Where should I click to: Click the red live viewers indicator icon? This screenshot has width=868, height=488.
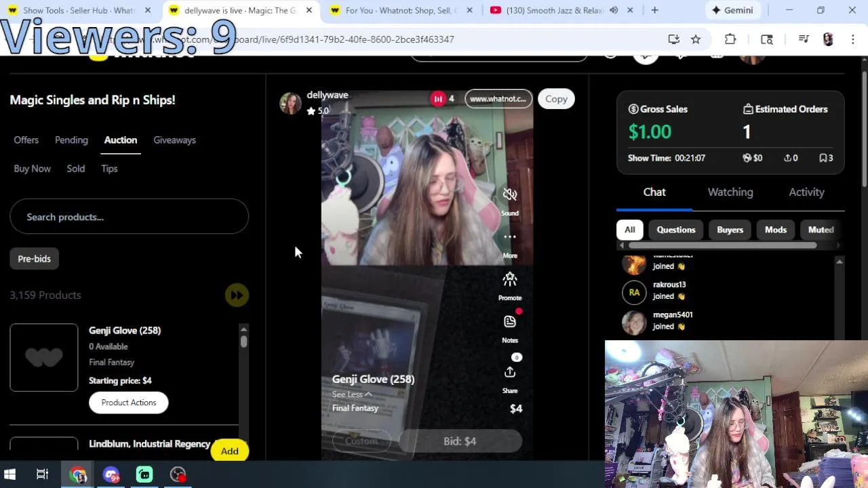pyautogui.click(x=438, y=99)
